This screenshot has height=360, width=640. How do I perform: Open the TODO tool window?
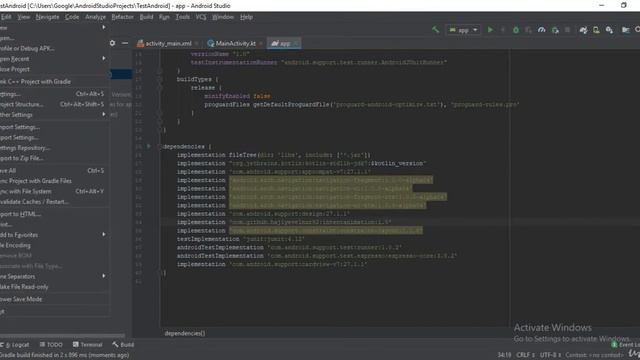[51, 345]
